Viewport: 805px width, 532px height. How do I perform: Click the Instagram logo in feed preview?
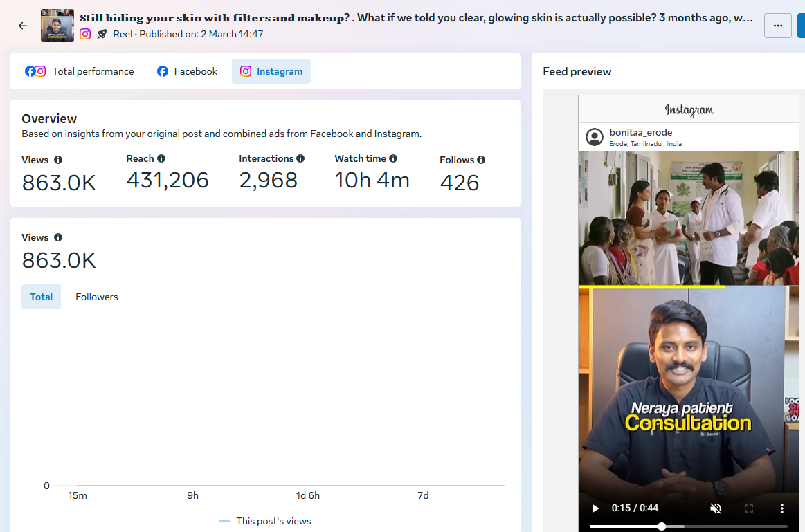click(689, 110)
